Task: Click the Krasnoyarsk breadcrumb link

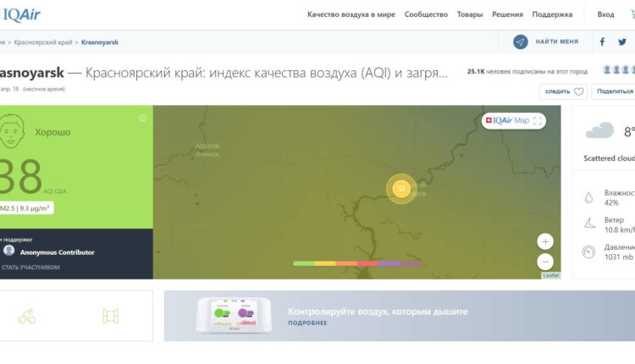Action: [100, 42]
